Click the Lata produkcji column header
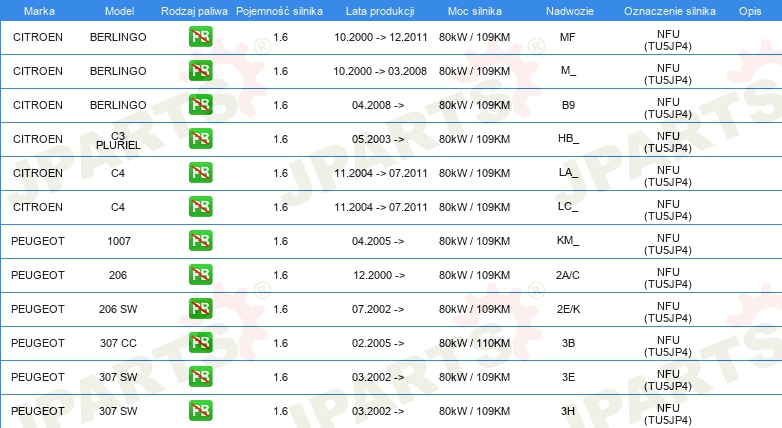Image resolution: width=782 pixels, height=428 pixels. 380,11
